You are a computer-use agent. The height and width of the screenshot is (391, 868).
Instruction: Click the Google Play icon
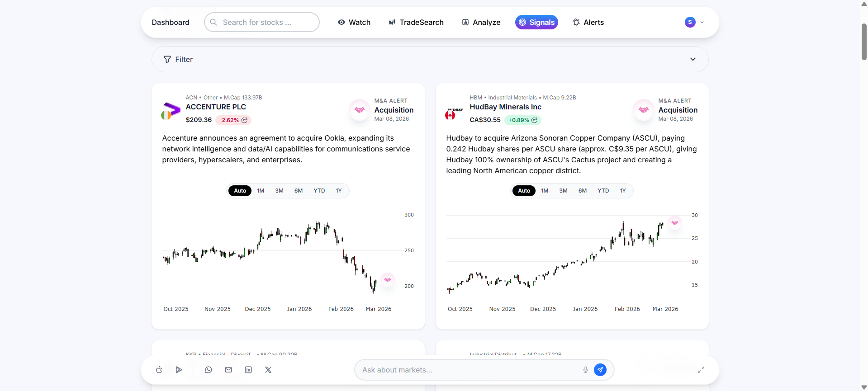click(179, 370)
